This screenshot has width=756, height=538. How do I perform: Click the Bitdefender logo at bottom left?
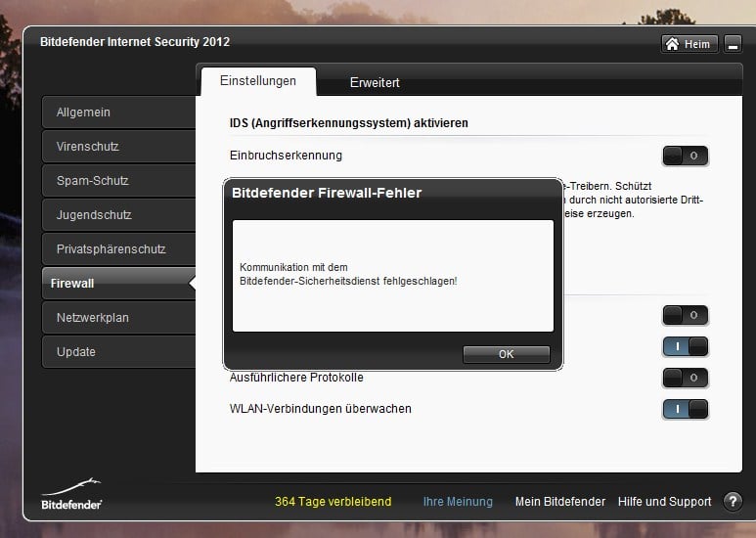pos(71,495)
